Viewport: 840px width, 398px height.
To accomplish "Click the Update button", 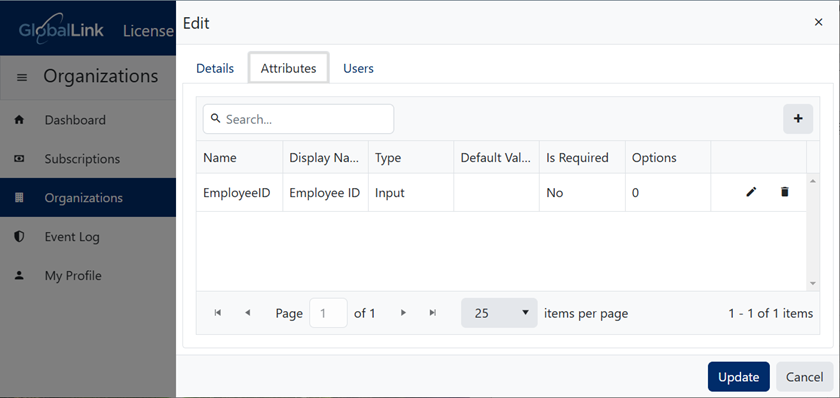I will [738, 377].
